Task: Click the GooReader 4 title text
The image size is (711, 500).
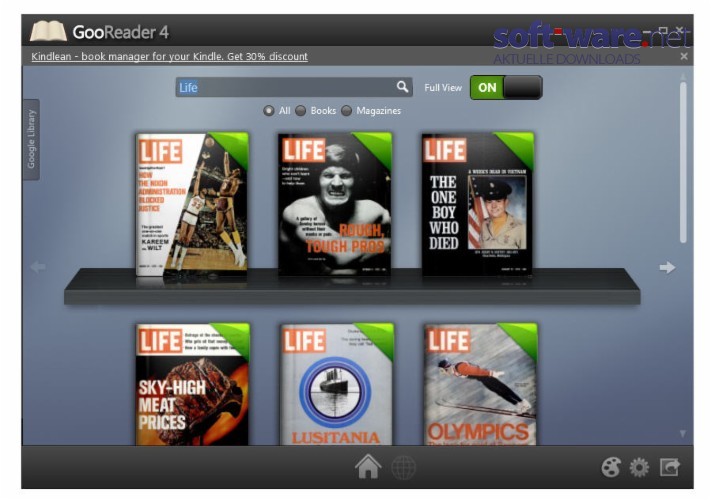Action: 121,32
